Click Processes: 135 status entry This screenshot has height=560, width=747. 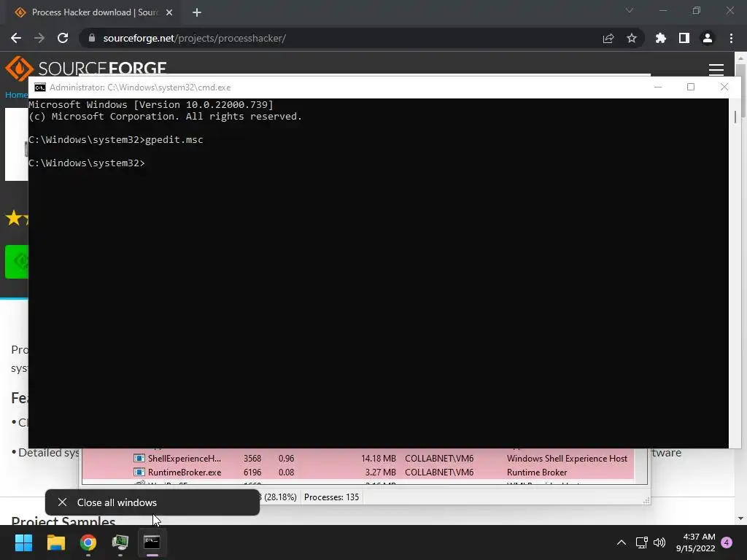[331, 497]
